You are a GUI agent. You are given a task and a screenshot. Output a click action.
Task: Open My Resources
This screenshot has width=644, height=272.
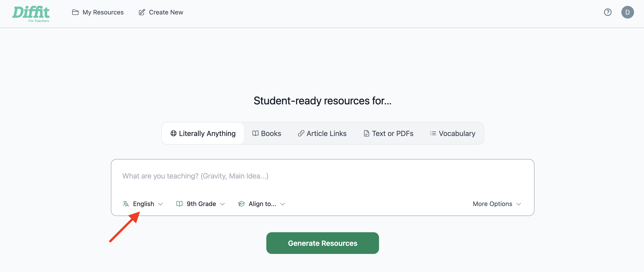[103, 12]
